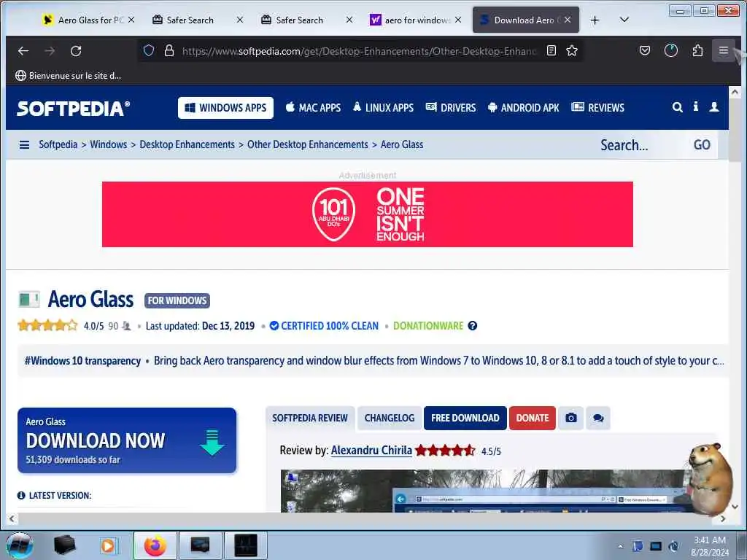This screenshot has width=747, height=560.
Task: Click the Aero Glass review screenshot
Action: click(x=484, y=491)
